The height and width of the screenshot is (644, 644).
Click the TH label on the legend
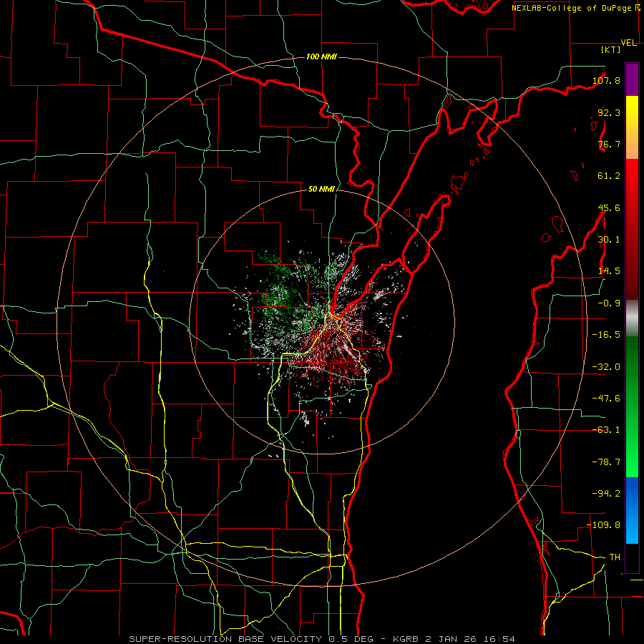click(615, 557)
